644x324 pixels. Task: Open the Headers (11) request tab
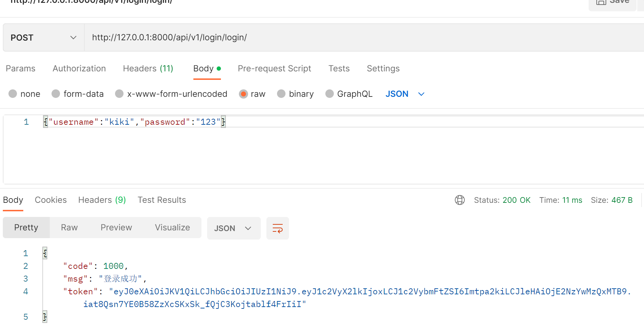(148, 69)
